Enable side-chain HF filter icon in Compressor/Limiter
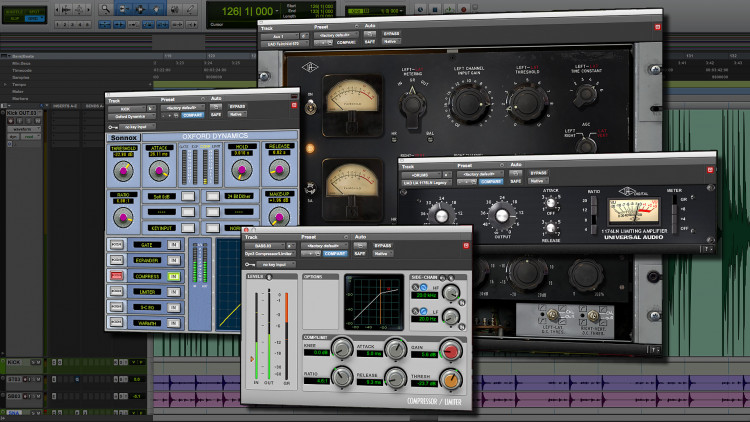 click(x=423, y=287)
